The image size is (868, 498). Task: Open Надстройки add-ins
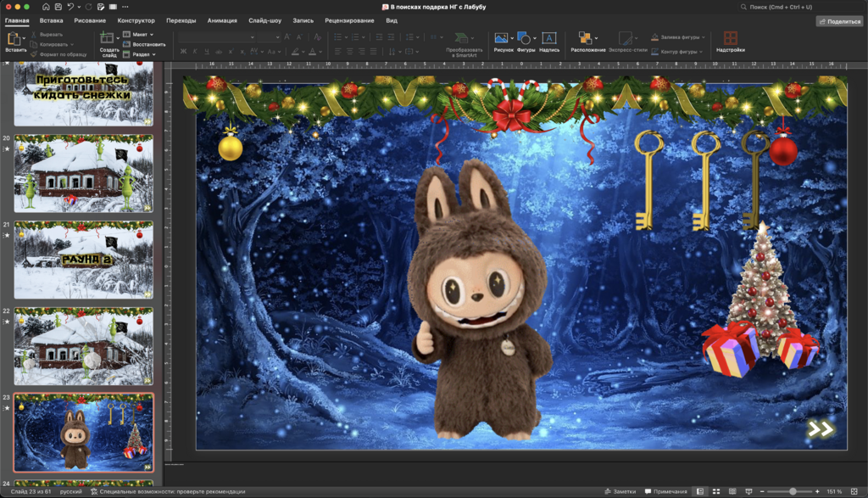pyautogui.click(x=730, y=42)
